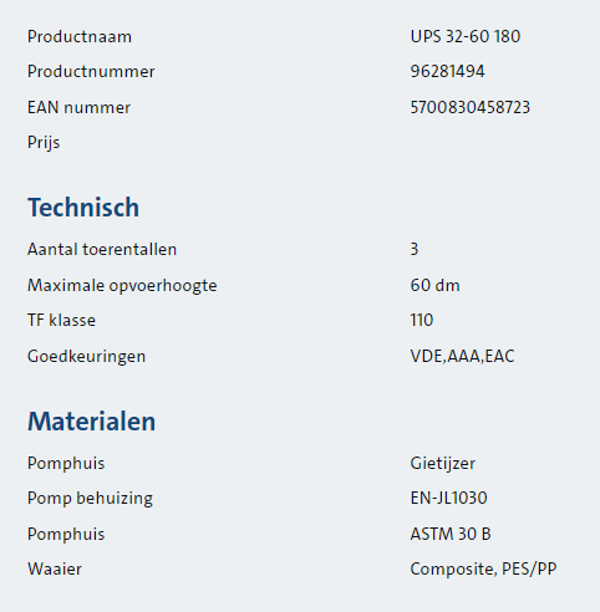Click the Materialen section heading

(x=91, y=421)
